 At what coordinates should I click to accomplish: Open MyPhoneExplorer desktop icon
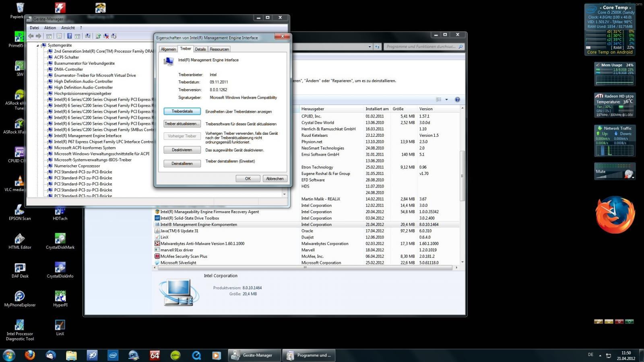[x=20, y=299]
